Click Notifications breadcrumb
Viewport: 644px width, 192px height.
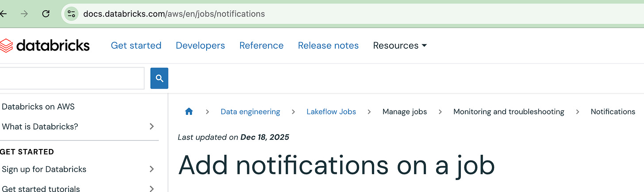click(x=613, y=112)
